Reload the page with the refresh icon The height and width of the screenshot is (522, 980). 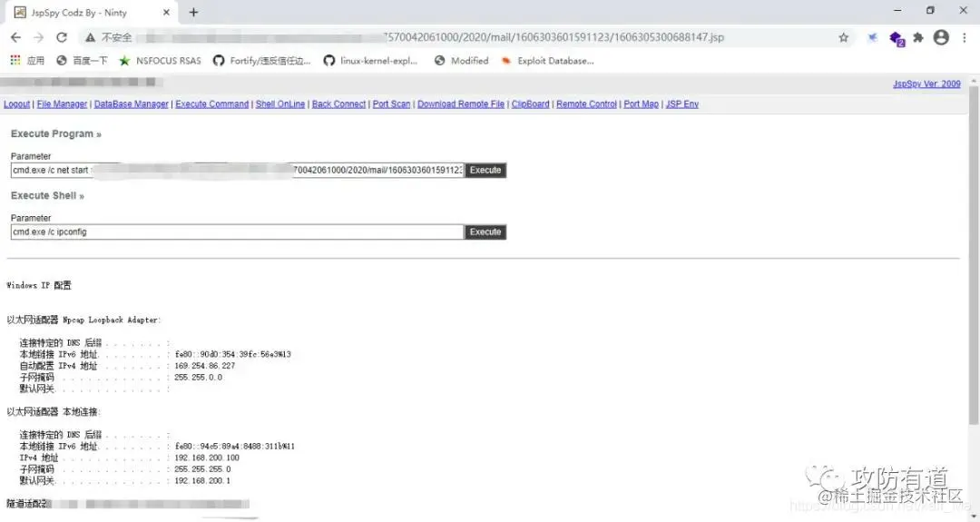click(62, 37)
